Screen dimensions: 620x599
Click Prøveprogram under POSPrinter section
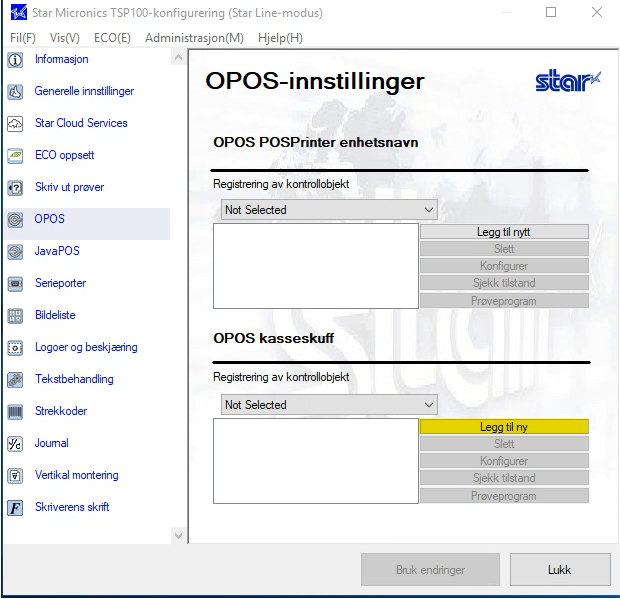pos(504,301)
